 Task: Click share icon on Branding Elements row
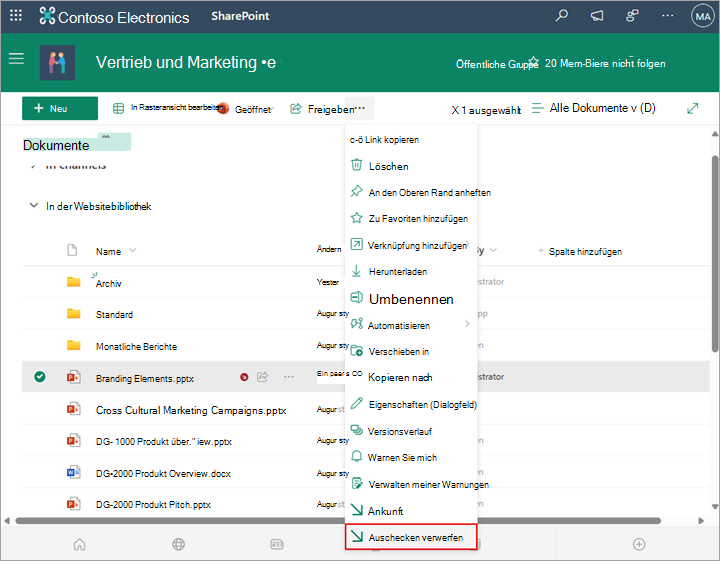point(262,377)
